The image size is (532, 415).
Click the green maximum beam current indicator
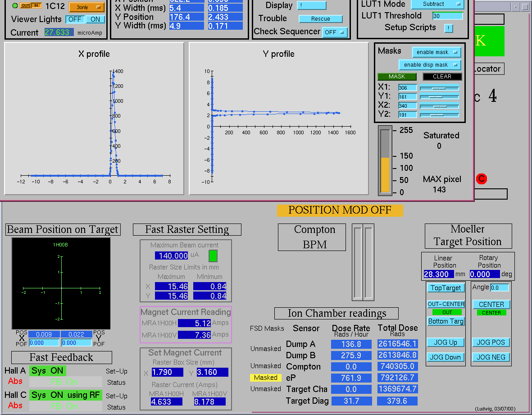213,256
